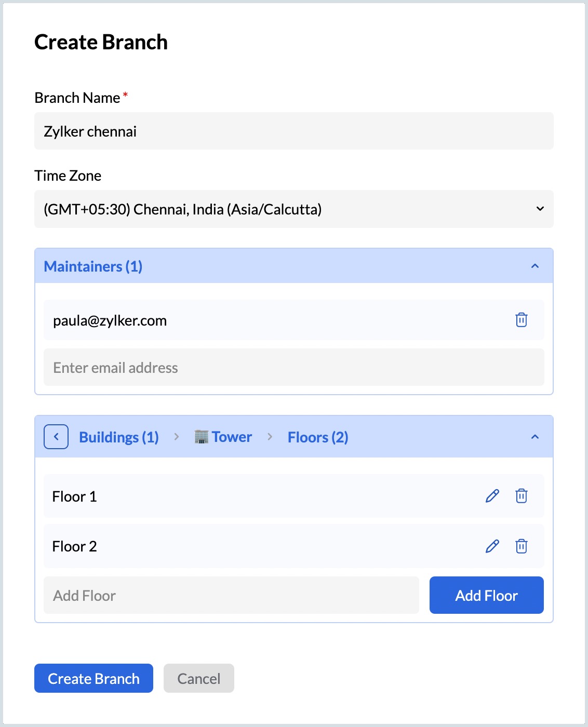
Task: Cancel branch creation
Action: tap(198, 678)
